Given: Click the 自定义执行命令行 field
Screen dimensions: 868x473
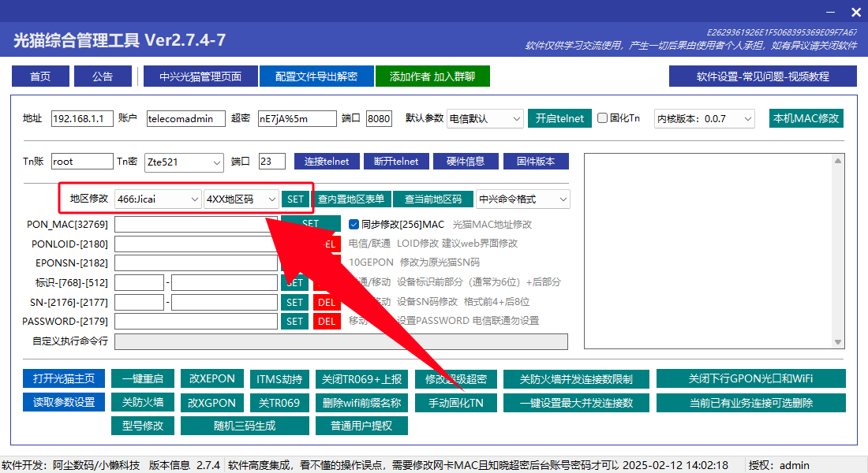Looking at the screenshot, I should (341, 341).
